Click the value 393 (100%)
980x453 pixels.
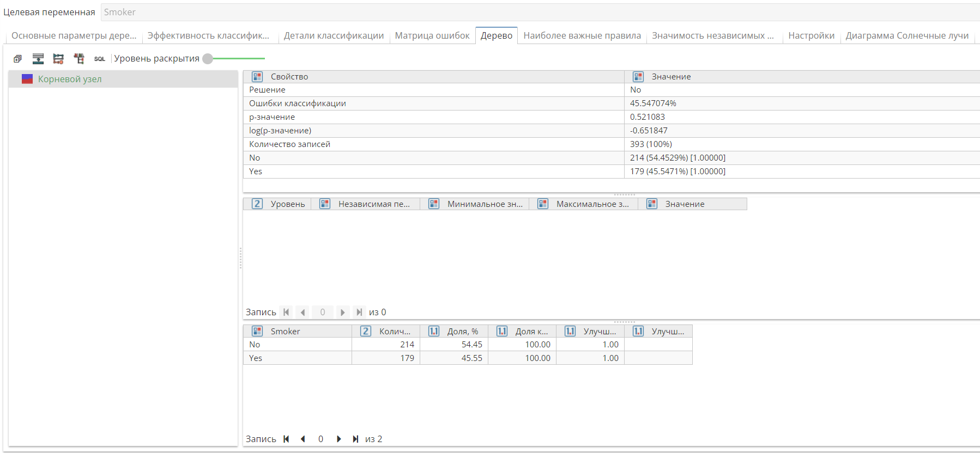651,144
